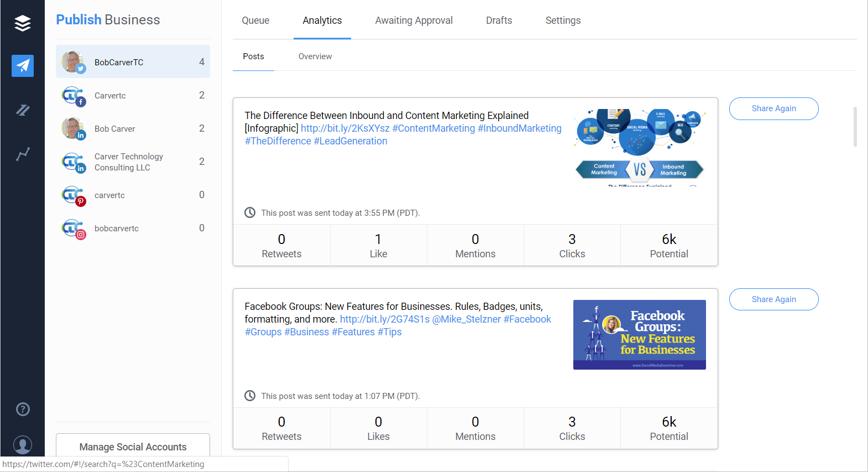The height and width of the screenshot is (472, 868).
Task: Open the bit.ly/2KsXYsz link
Action: (x=345, y=128)
